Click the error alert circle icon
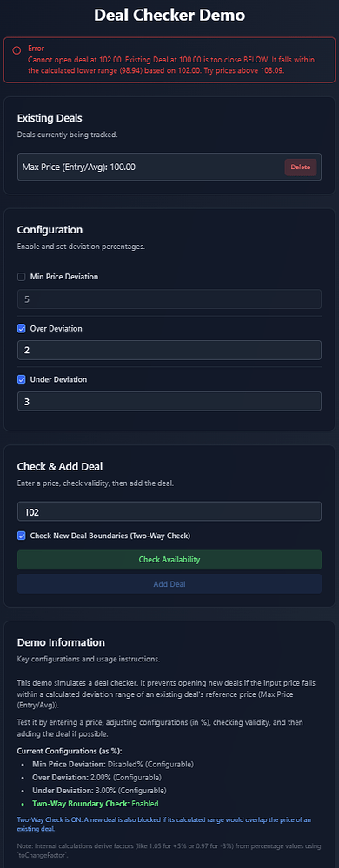Image resolution: width=339 pixels, height=868 pixels. coord(17,49)
